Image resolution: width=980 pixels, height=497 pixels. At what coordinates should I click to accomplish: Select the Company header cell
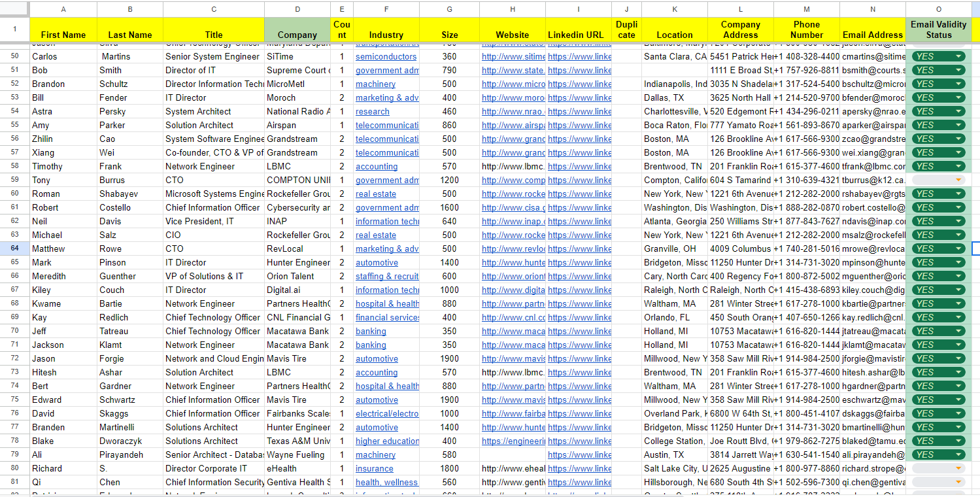click(x=297, y=30)
